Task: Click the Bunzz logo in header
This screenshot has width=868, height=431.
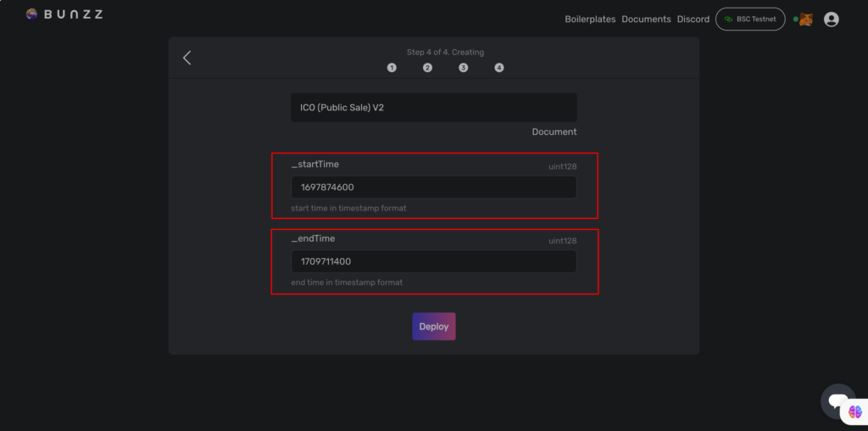Action: (x=64, y=14)
